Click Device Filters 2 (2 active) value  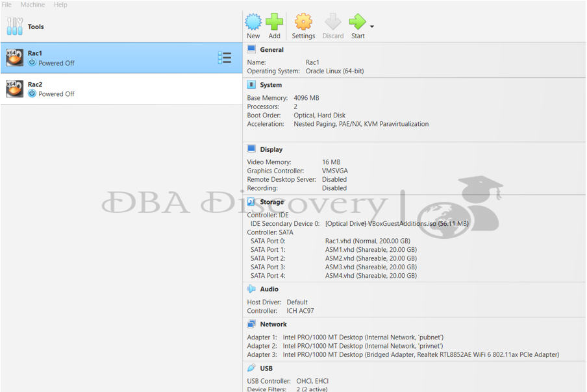click(312, 389)
